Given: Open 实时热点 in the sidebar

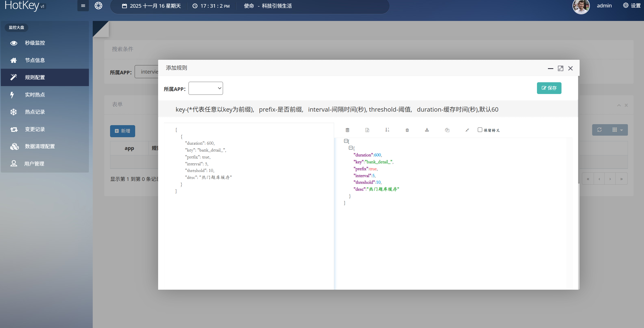Looking at the screenshot, I should click(x=35, y=95).
